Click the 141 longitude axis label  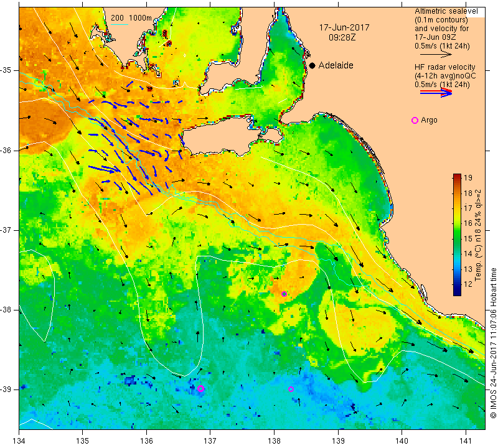(x=466, y=441)
